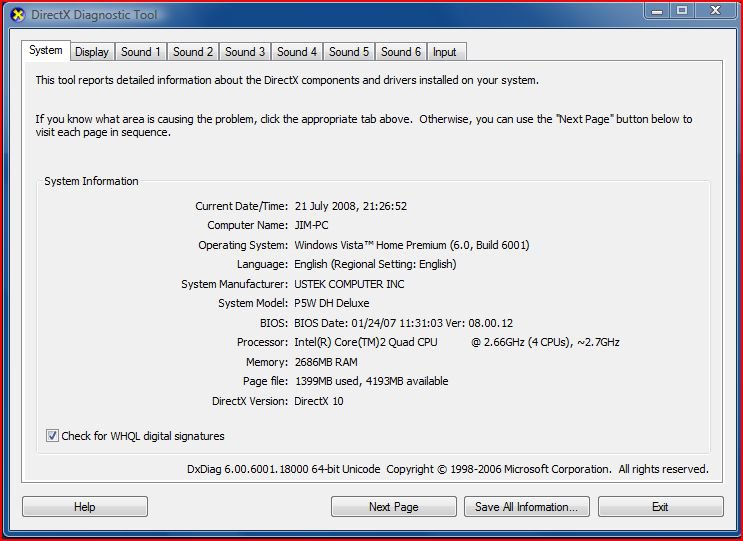Click the Current Date/Time label
The height and width of the screenshot is (541, 743).
coord(242,206)
